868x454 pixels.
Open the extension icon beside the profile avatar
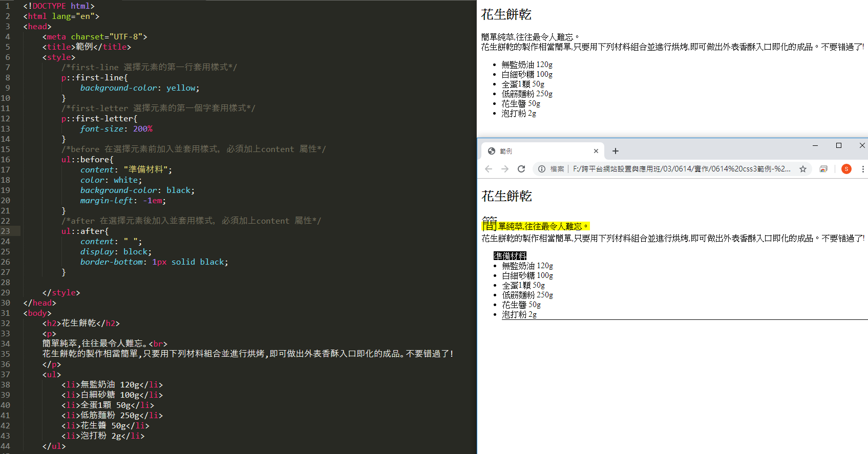(823, 169)
